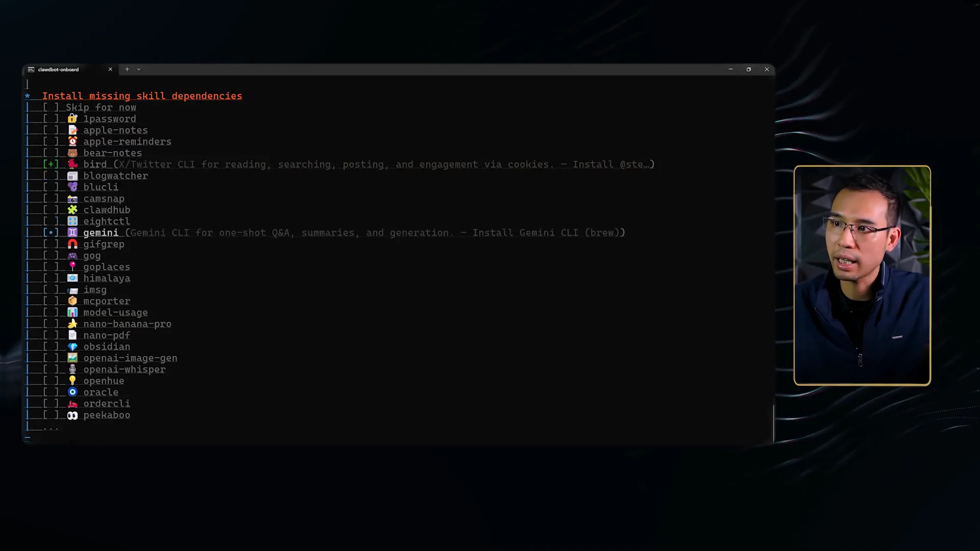Click the envelope icon beside imsg

pos(72,290)
